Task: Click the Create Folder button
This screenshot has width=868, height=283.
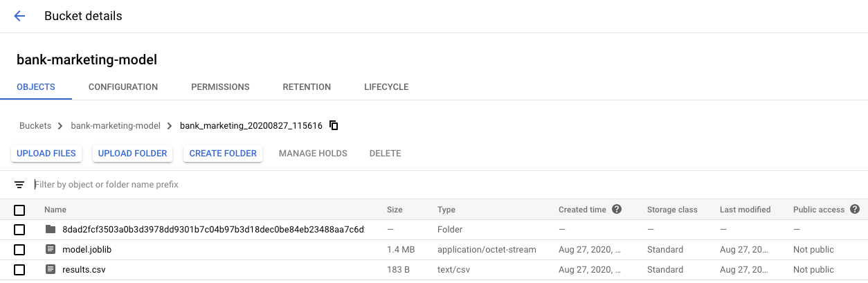Action: (223, 154)
